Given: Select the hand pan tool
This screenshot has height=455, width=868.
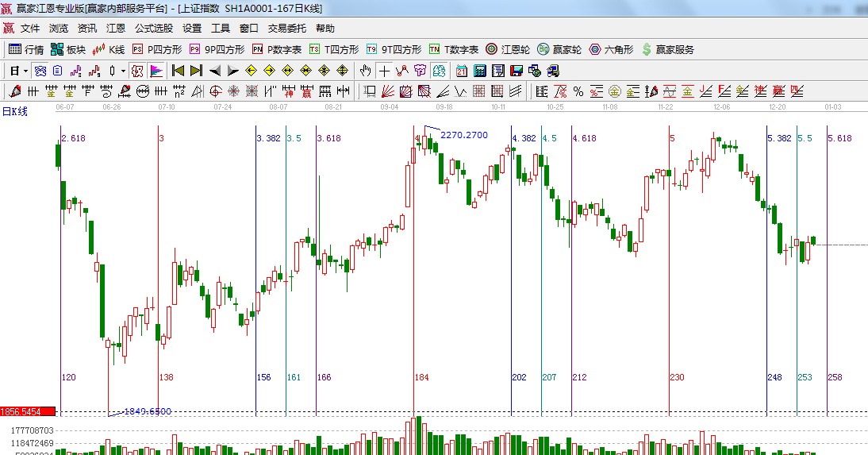Looking at the screenshot, I should point(365,71).
